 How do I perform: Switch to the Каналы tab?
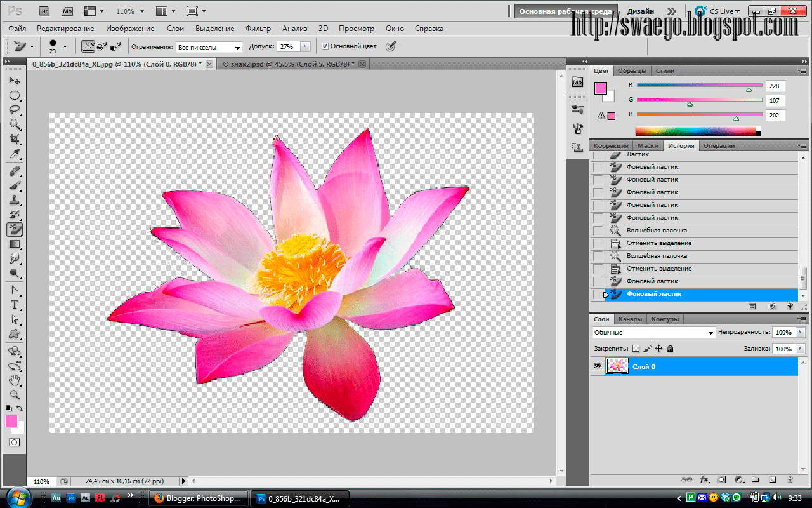coord(630,319)
